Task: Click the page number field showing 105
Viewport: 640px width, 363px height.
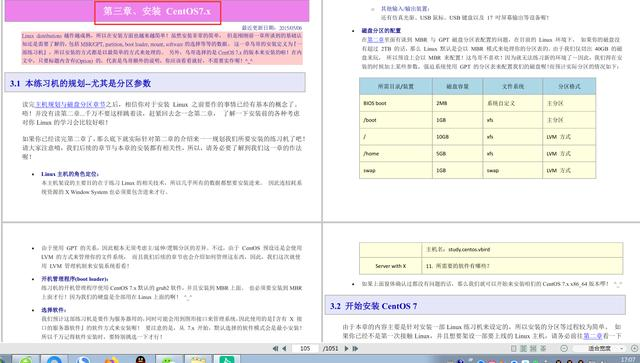Action: [305, 348]
